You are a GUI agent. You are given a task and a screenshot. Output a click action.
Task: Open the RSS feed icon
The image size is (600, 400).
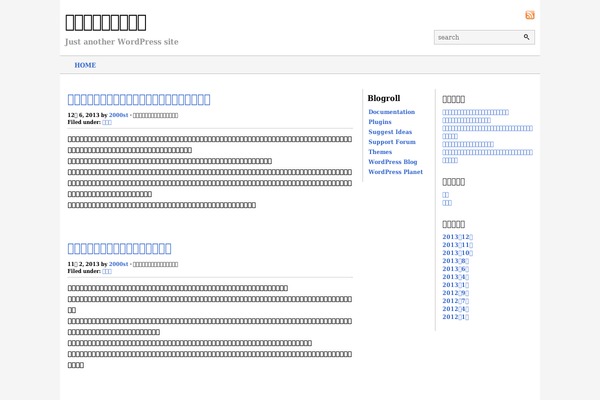(530, 15)
